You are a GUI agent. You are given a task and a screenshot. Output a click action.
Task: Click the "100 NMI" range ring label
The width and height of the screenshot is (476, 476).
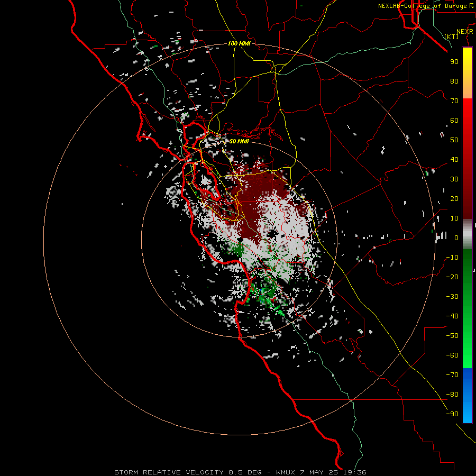pos(239,43)
